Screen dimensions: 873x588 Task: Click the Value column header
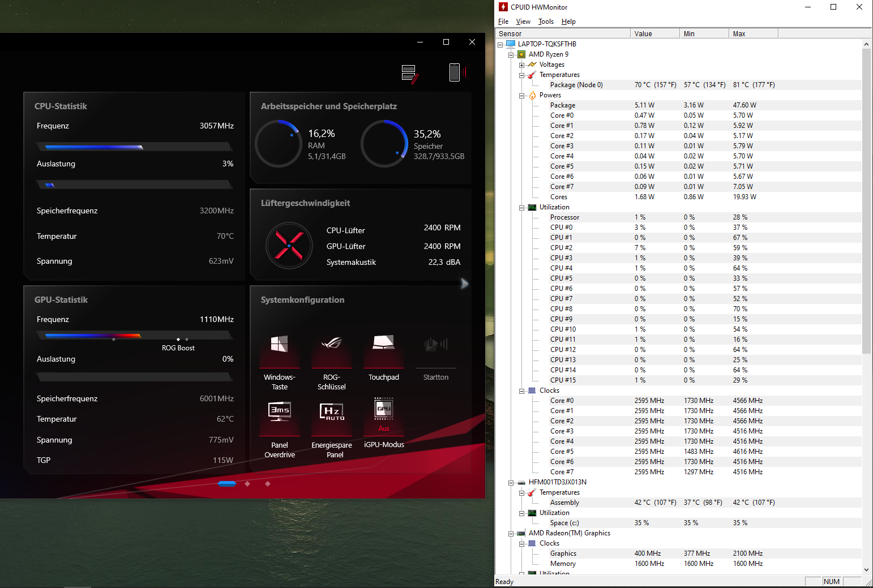[655, 33]
